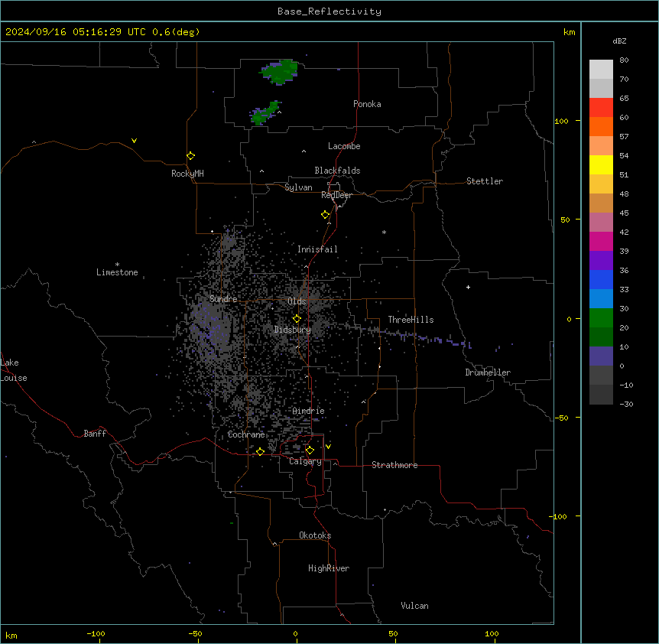Click the yellow marker near RockyMH
Screen dimensions: 659x644
tap(190, 156)
